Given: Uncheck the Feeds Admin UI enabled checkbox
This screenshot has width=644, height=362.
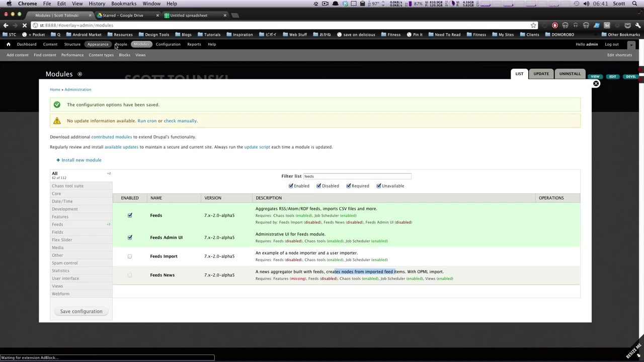Looking at the screenshot, I should [x=130, y=237].
